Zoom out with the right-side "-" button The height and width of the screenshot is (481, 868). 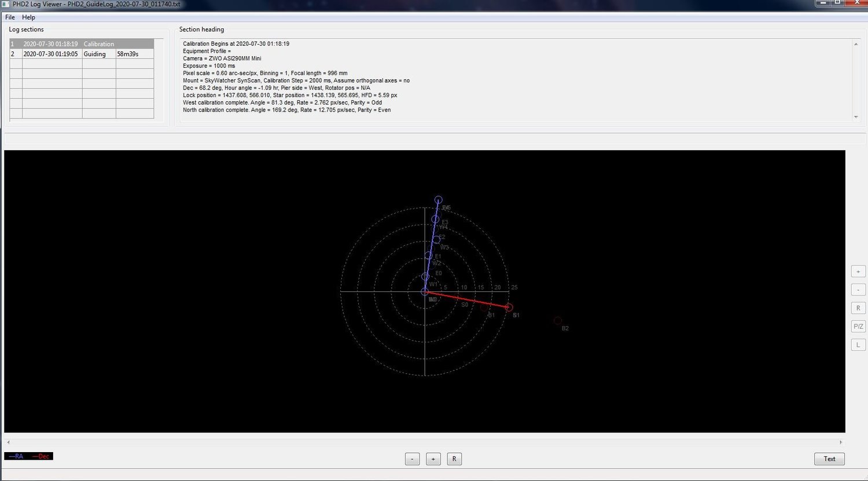point(858,289)
